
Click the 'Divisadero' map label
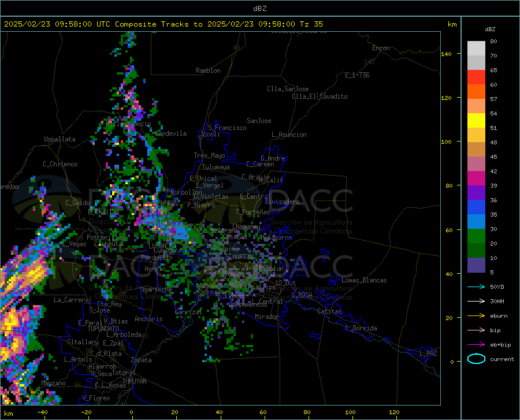point(282,202)
